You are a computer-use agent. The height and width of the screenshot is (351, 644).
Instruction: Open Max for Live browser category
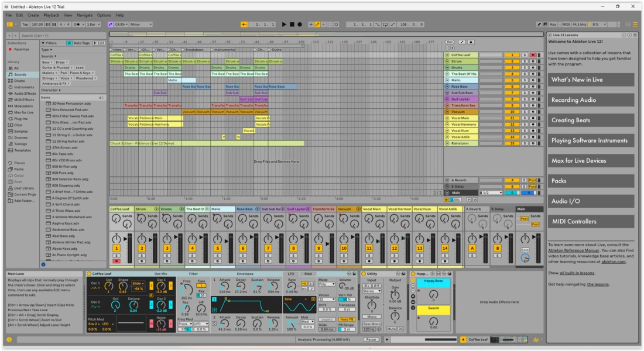23,112
